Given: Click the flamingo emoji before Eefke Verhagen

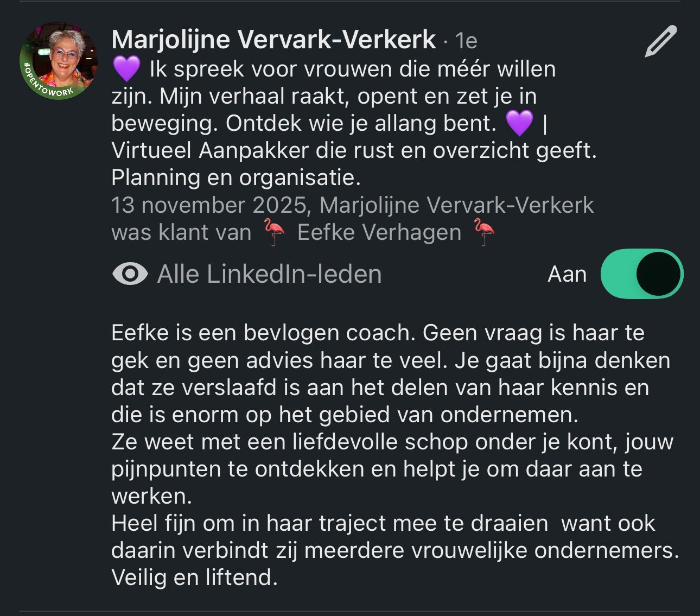Looking at the screenshot, I should click(275, 232).
